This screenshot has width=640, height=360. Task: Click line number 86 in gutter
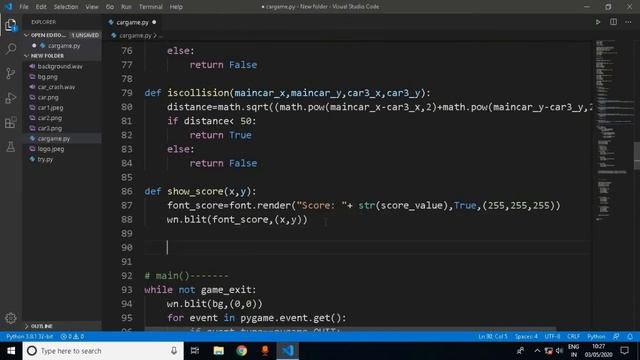[127, 191]
